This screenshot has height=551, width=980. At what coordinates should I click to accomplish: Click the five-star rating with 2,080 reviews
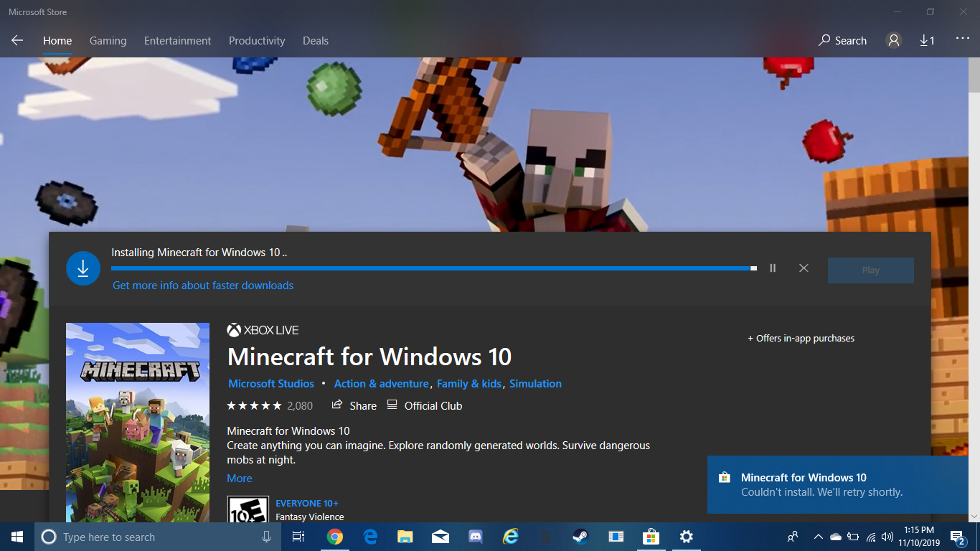click(270, 405)
